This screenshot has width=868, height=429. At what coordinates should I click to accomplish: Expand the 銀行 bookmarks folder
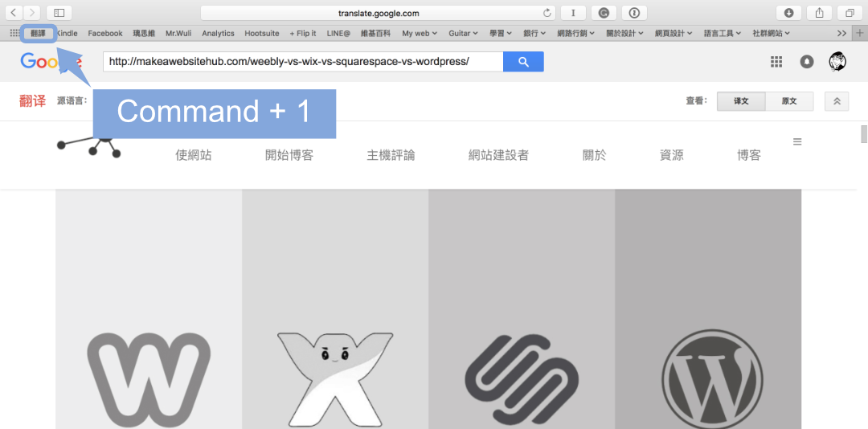(x=534, y=33)
